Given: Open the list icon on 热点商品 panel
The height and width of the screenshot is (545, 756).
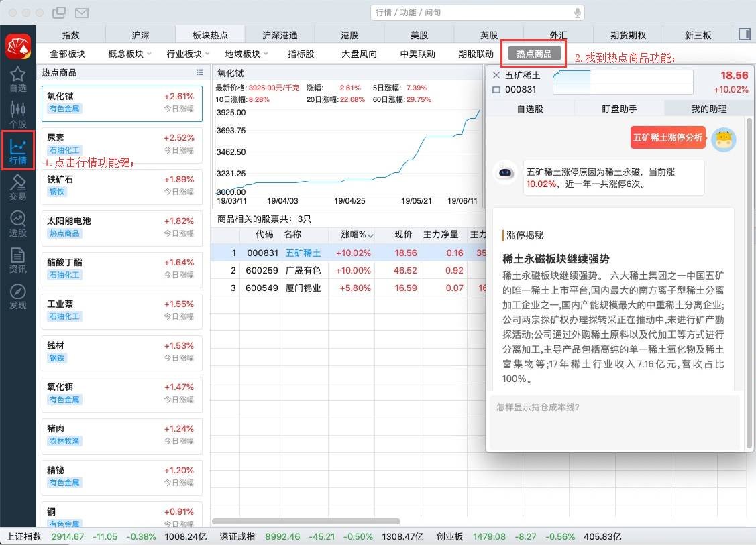Looking at the screenshot, I should pyautogui.click(x=199, y=74).
